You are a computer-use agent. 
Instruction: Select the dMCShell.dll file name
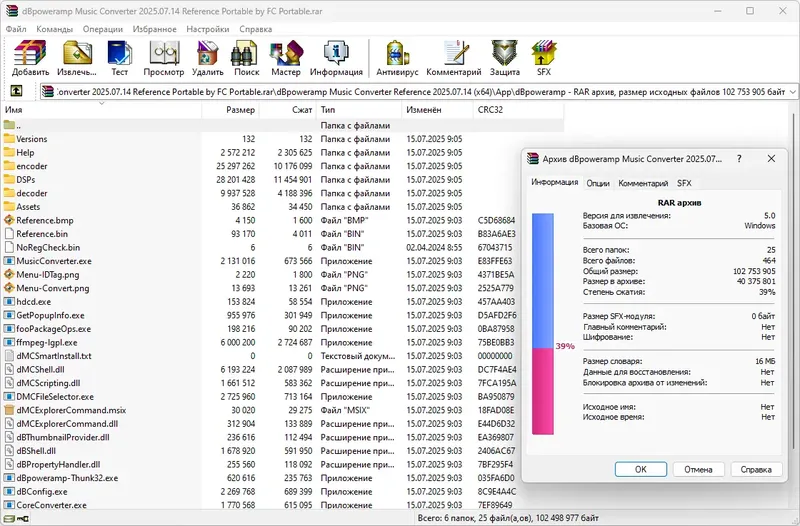click(x=40, y=369)
